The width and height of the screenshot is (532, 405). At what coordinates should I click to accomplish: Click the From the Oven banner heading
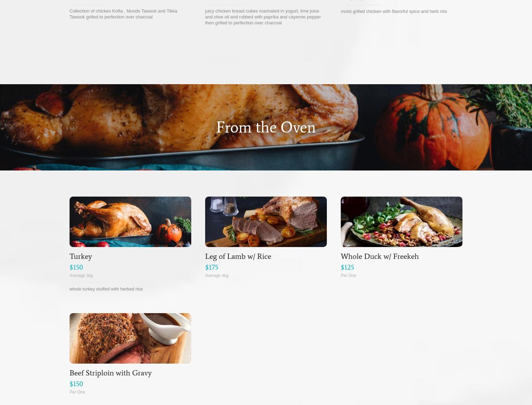[x=266, y=128]
